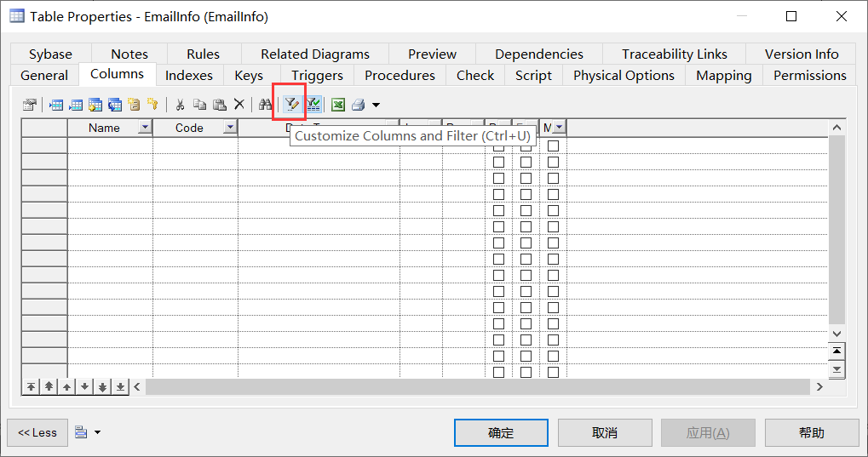Collapse the dialog with the << Less button
Image resolution: width=868 pixels, height=457 pixels.
point(37,432)
